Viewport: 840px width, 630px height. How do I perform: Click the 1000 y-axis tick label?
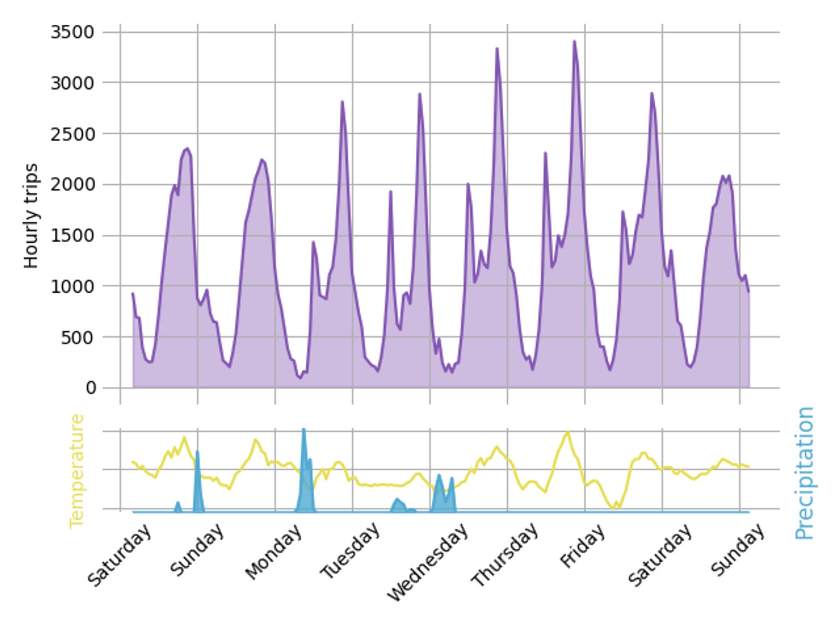[x=72, y=287]
